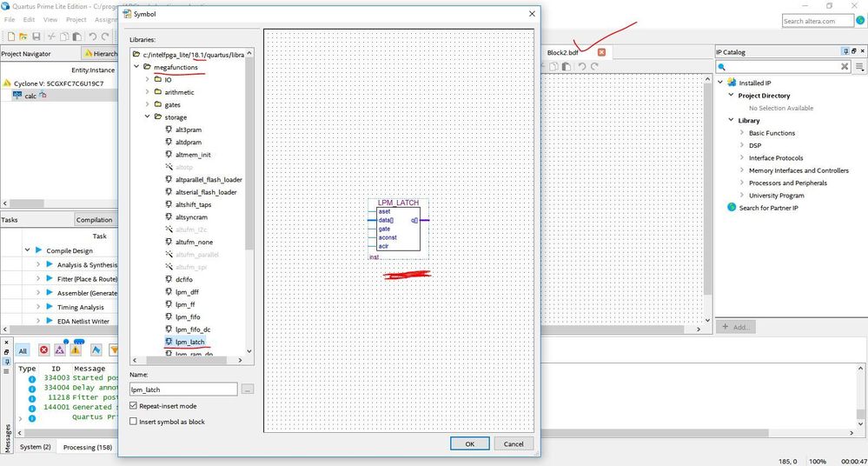Filter messages by Critical Warning purple icon
Viewport: 868px width, 466px height.
pos(60,350)
